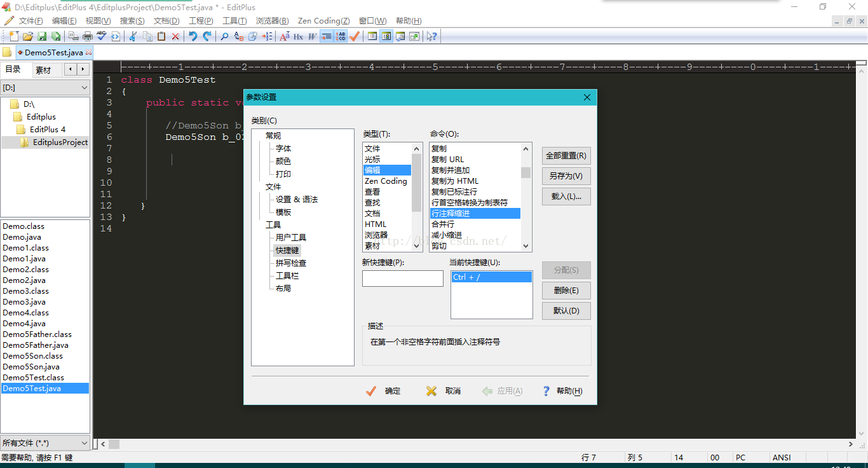Select 合并行 in the command list
868x468 pixels.
tap(475, 224)
